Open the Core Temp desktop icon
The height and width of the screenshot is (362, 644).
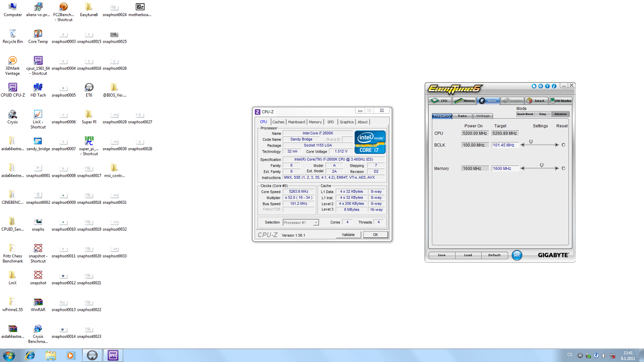[38, 37]
